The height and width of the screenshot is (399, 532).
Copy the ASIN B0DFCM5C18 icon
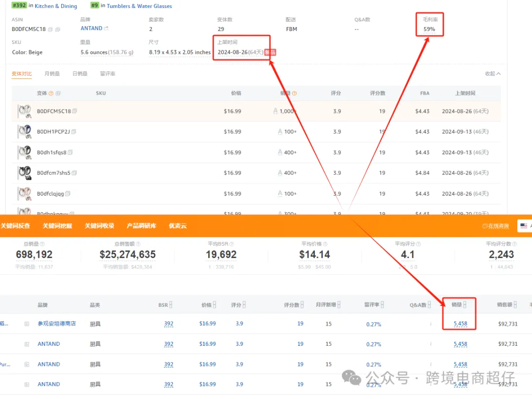(50, 30)
